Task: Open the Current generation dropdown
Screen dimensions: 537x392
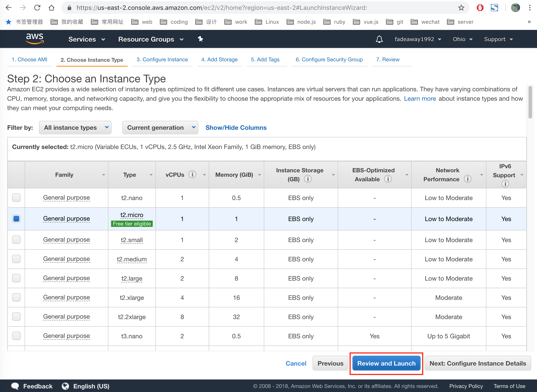Action: coord(160,128)
